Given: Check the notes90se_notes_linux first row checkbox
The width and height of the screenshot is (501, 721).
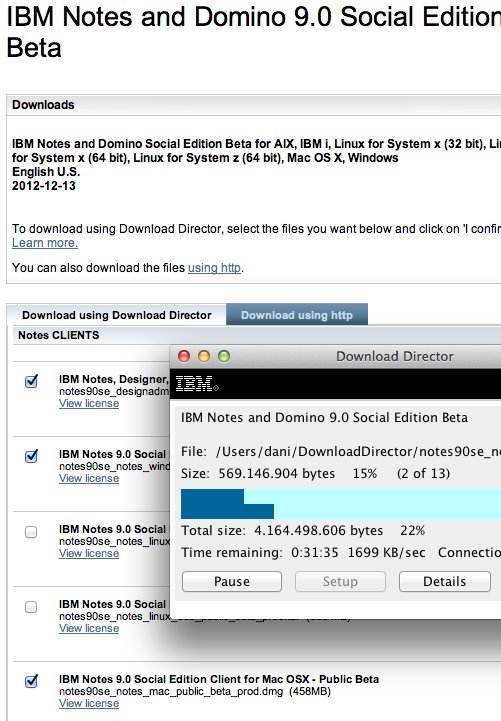Looking at the screenshot, I should point(31,532).
